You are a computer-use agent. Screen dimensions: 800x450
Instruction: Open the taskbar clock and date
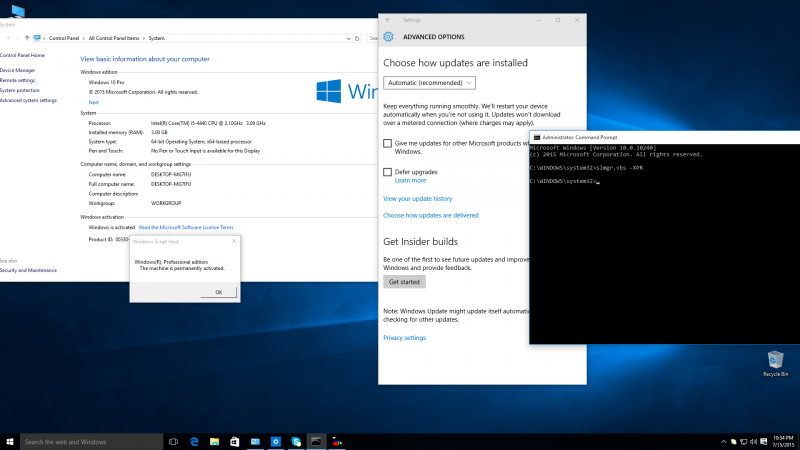click(783, 442)
